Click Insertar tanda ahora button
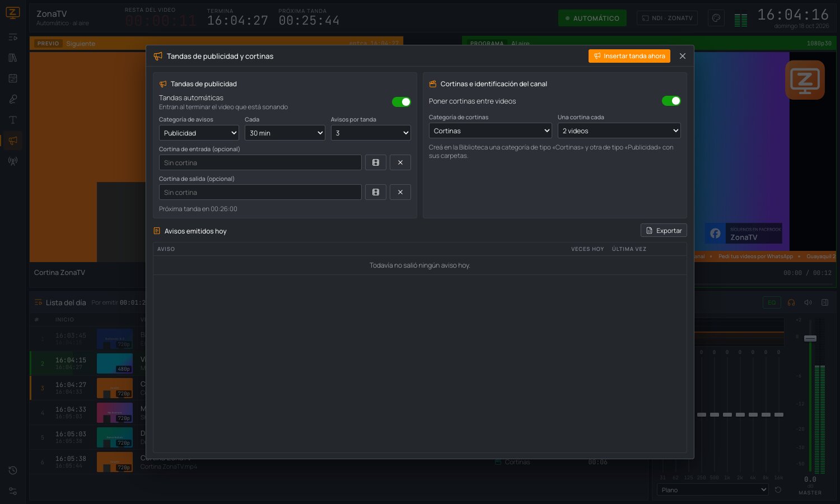 629,56
